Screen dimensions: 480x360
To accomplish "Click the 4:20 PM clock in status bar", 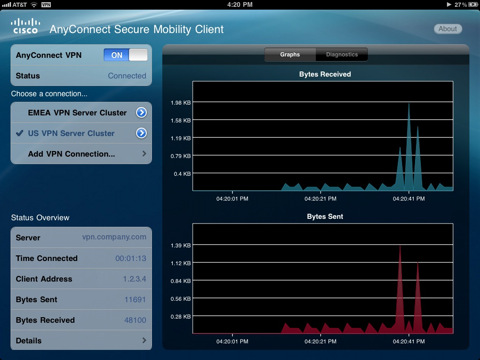I will tap(240, 5).
